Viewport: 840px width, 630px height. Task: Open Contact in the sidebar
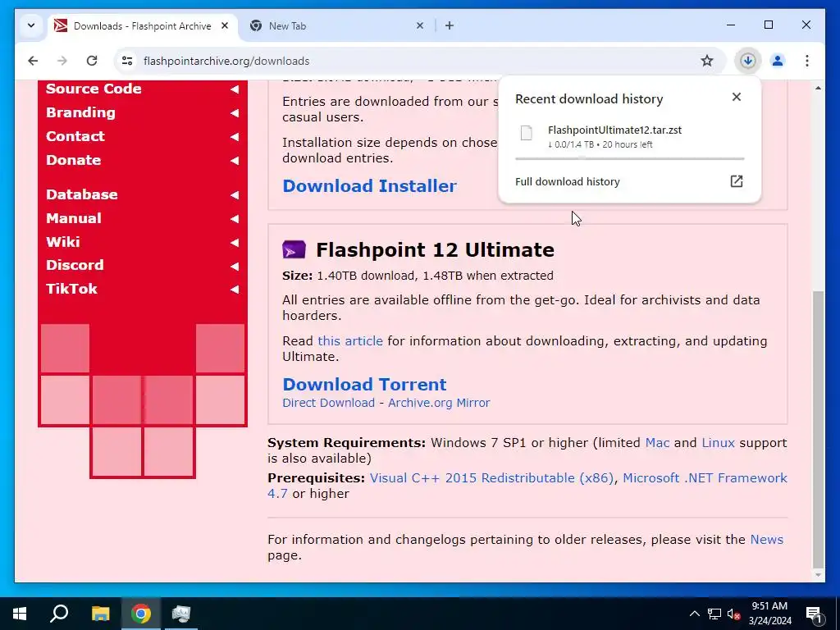pyautogui.click(x=75, y=136)
